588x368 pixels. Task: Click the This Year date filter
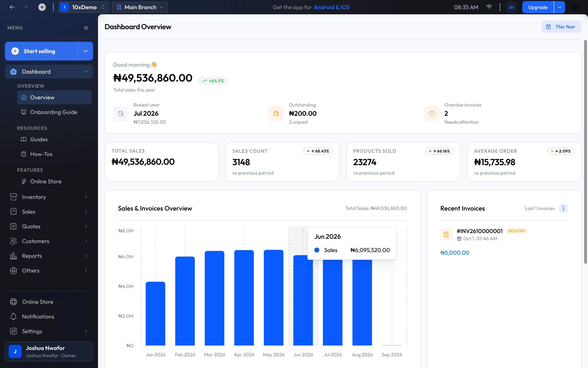(x=561, y=27)
